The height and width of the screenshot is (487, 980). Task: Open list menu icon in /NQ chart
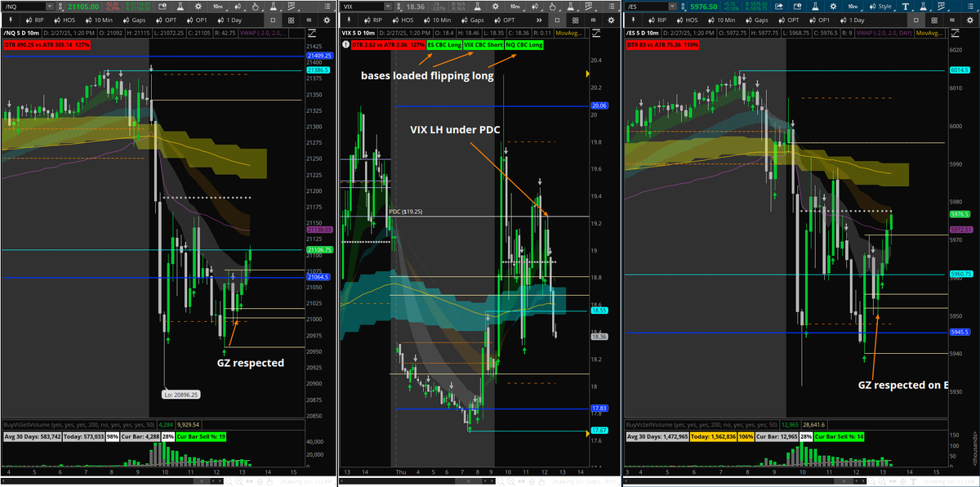pyautogui.click(x=328, y=7)
